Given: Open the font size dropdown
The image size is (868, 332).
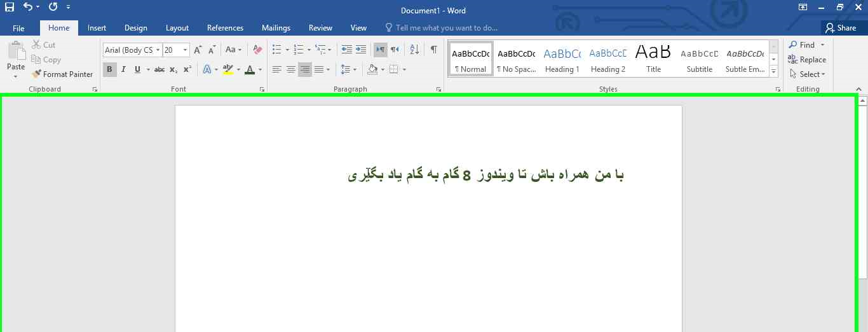Looking at the screenshot, I should coord(185,50).
